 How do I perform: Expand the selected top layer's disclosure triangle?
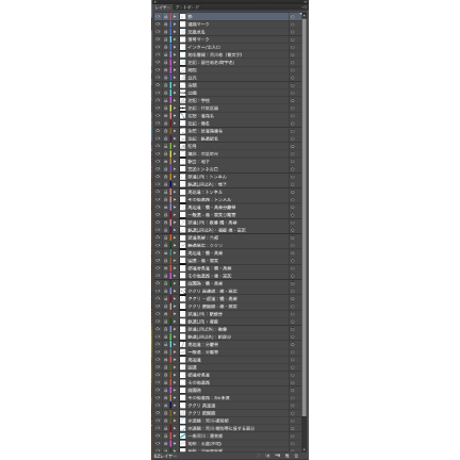(175, 16)
